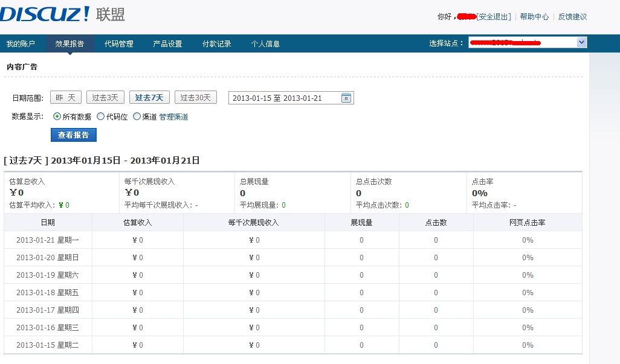Click the 日期 column header
Screen dimensions: 620x364
click(48, 223)
